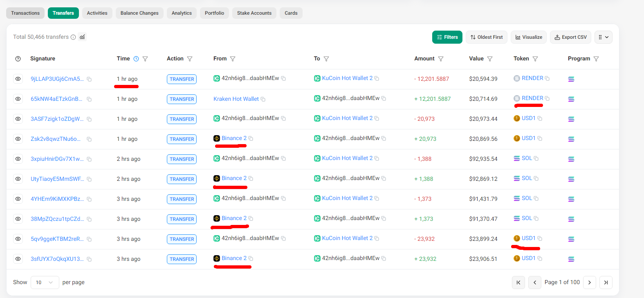The image size is (644, 298).
Task: Open the Action column filter funnel
Action: [190, 59]
